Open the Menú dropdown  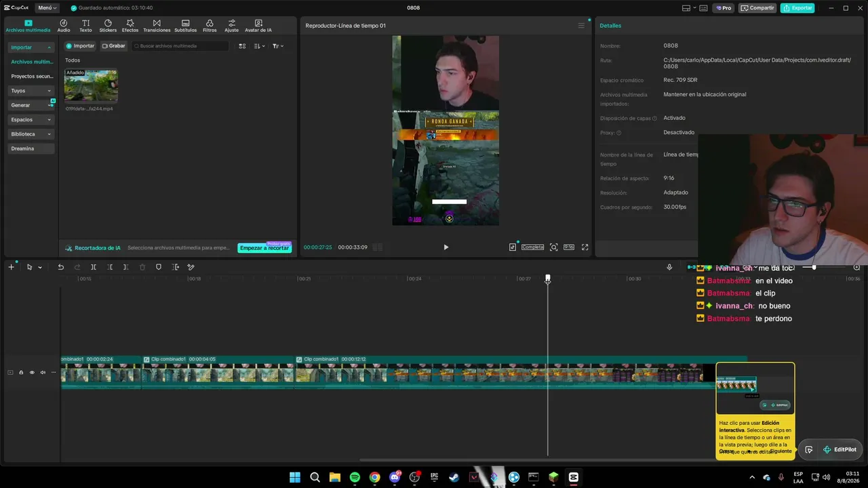click(x=47, y=8)
